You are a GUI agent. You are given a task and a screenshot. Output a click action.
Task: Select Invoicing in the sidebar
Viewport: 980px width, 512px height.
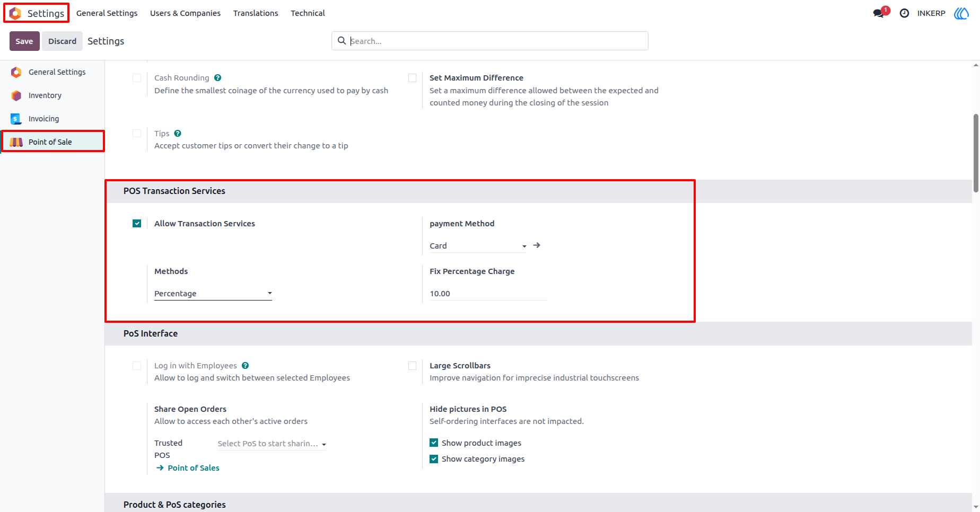[x=52, y=119]
